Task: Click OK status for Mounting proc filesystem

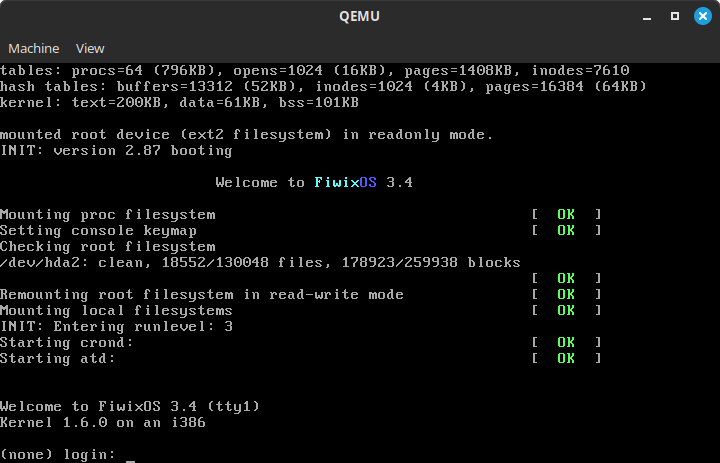Action: click(x=566, y=215)
